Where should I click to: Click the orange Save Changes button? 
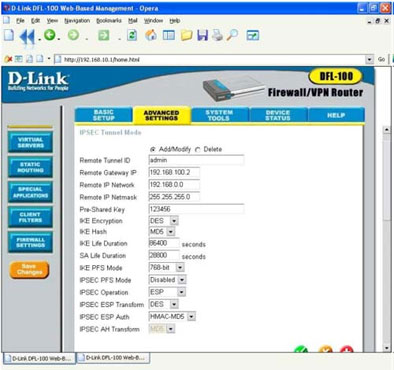tap(29, 269)
